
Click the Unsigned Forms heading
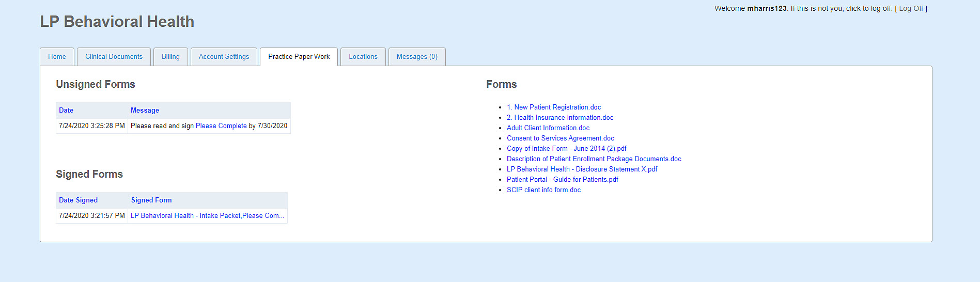click(96, 85)
